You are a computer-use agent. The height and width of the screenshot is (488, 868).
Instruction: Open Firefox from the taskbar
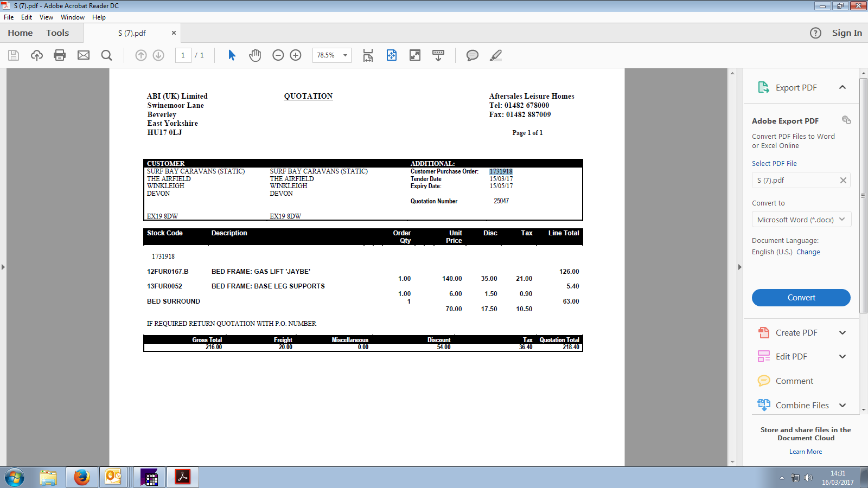pyautogui.click(x=82, y=477)
